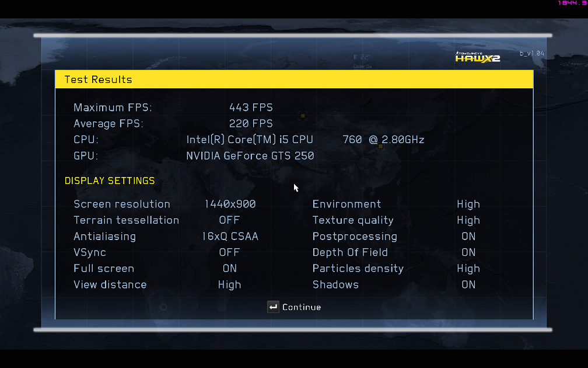This screenshot has height=368, width=588.
Task: Click the View distance High value
Action: [229, 285]
